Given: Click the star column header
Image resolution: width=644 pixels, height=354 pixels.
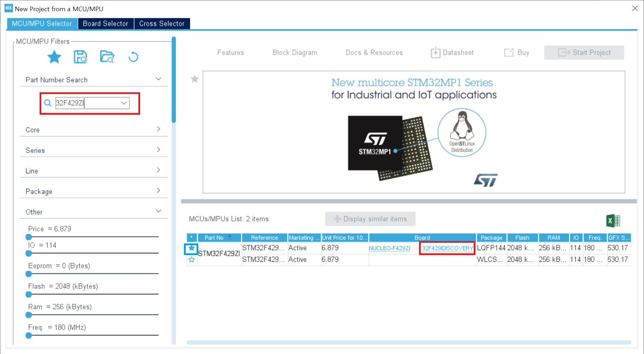Looking at the screenshot, I should [192, 238].
